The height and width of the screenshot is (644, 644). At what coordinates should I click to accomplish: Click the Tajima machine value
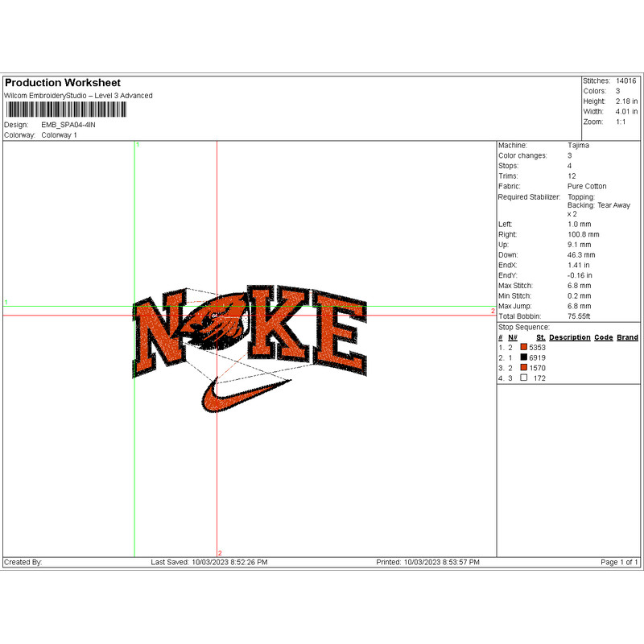pyautogui.click(x=578, y=145)
